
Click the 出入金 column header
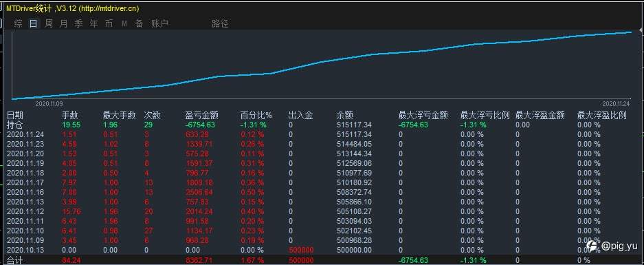pos(300,116)
